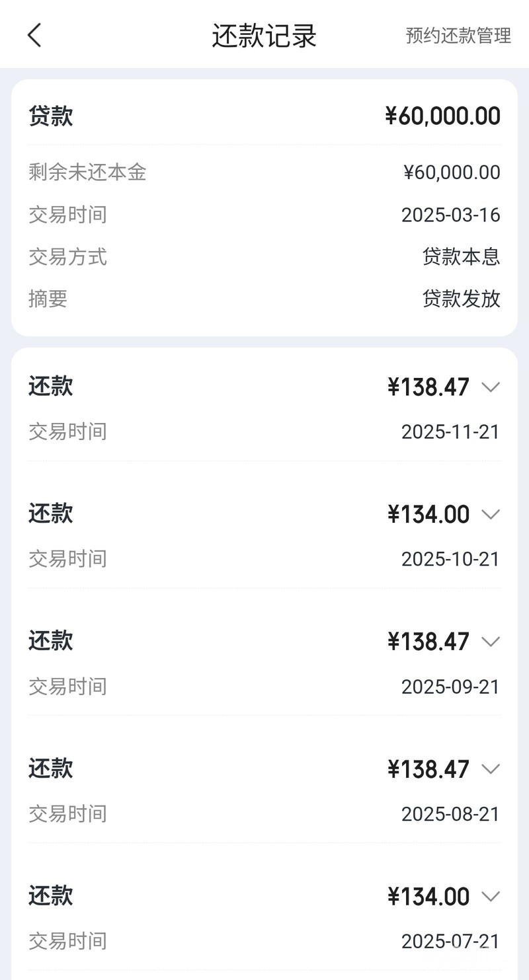Tap the 还款记录 page title
This screenshot has height=980, width=529.
point(264,36)
